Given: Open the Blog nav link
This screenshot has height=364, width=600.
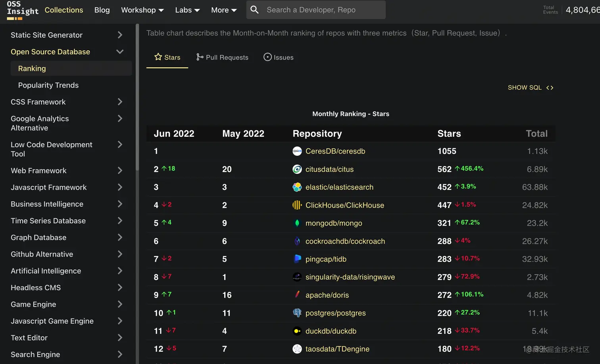Looking at the screenshot, I should pyautogui.click(x=102, y=10).
